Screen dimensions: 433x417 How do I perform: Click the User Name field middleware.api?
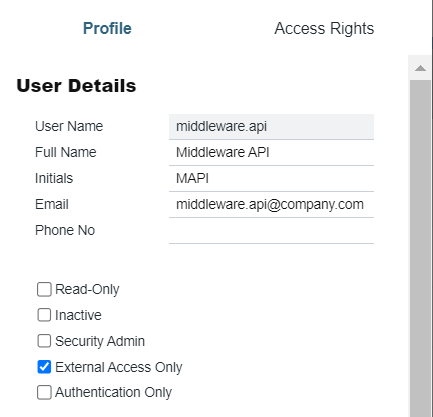click(271, 127)
